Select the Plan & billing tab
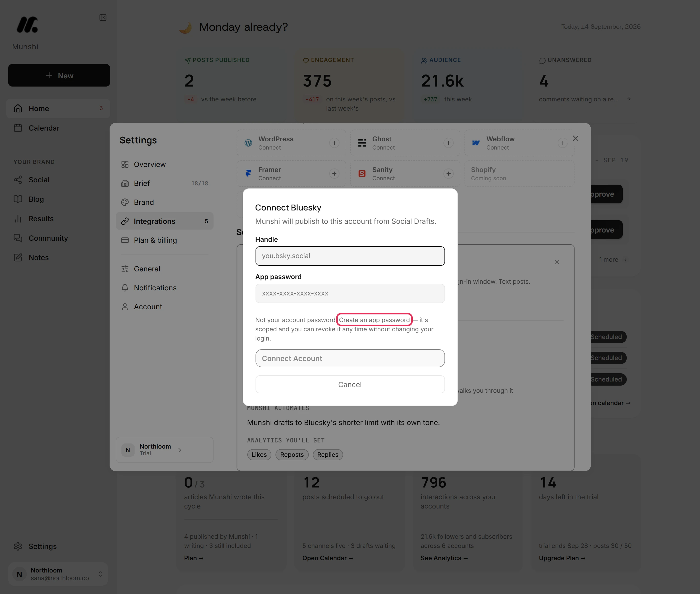700x594 pixels. click(x=164, y=240)
